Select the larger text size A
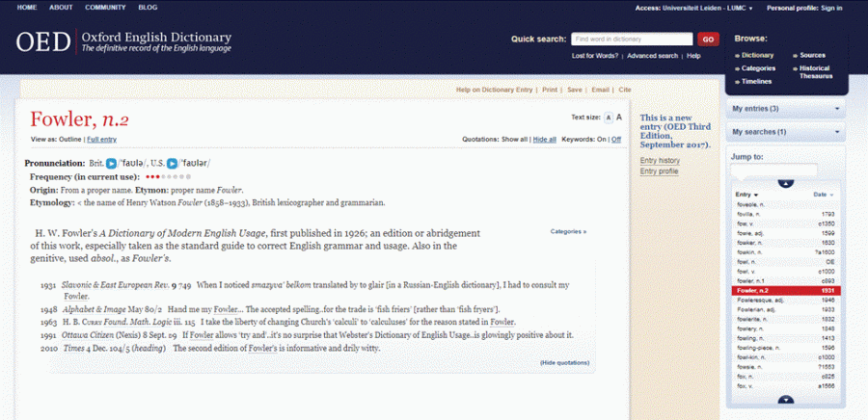 (x=619, y=118)
